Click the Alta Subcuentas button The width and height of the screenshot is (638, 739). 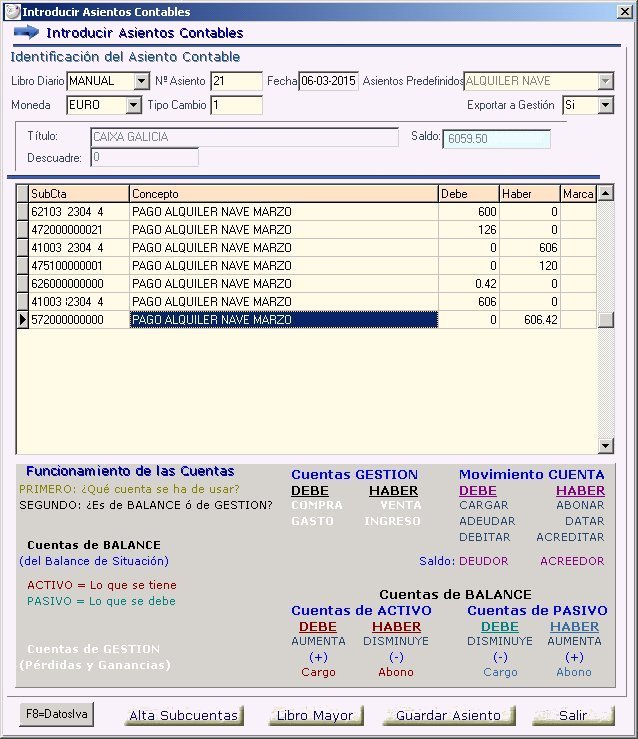pyautogui.click(x=184, y=715)
